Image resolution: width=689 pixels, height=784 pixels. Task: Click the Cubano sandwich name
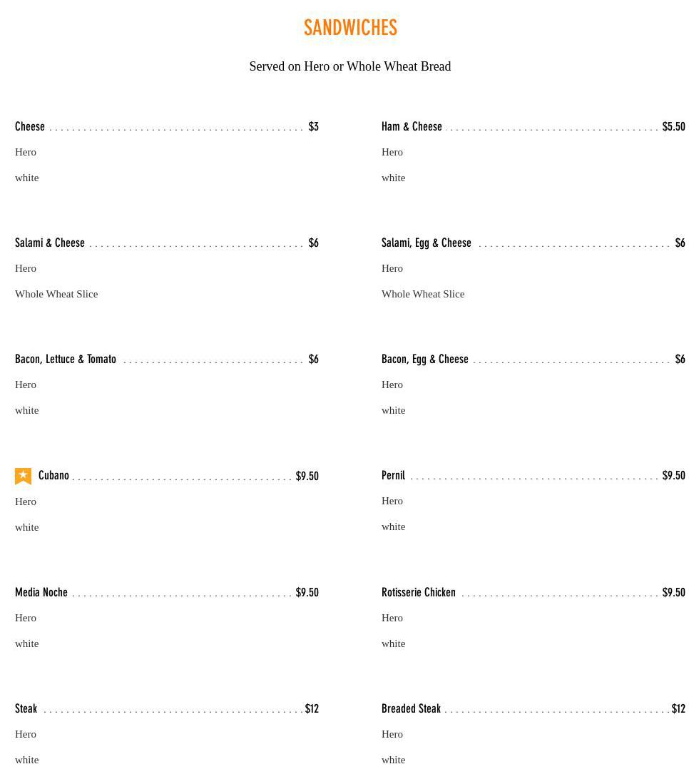point(54,476)
